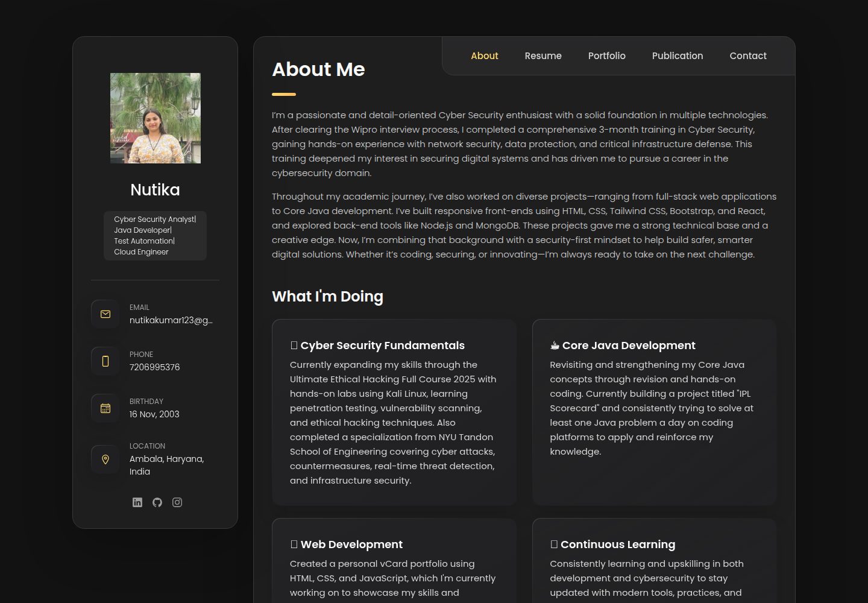Switch to the Resume tab
868x603 pixels.
[543, 56]
